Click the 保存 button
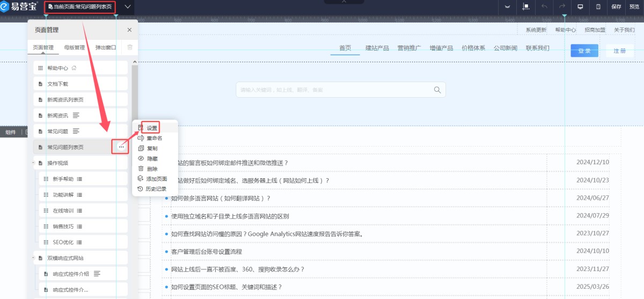 (616, 7)
